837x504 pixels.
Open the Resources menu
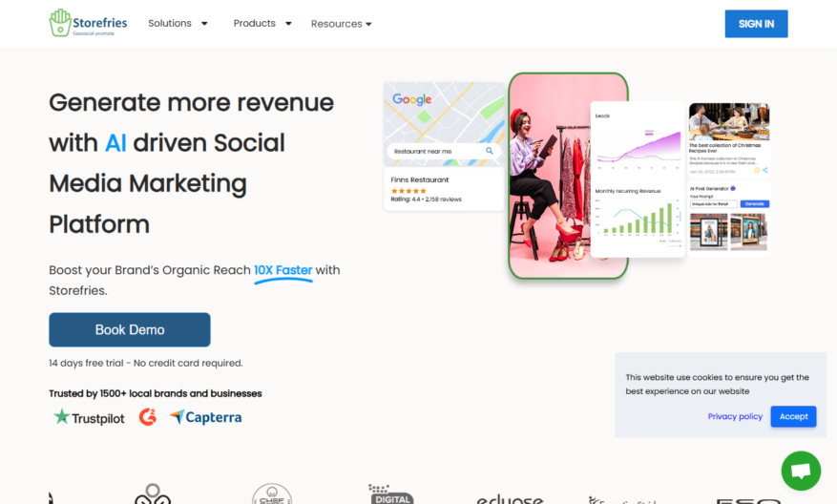(x=341, y=24)
